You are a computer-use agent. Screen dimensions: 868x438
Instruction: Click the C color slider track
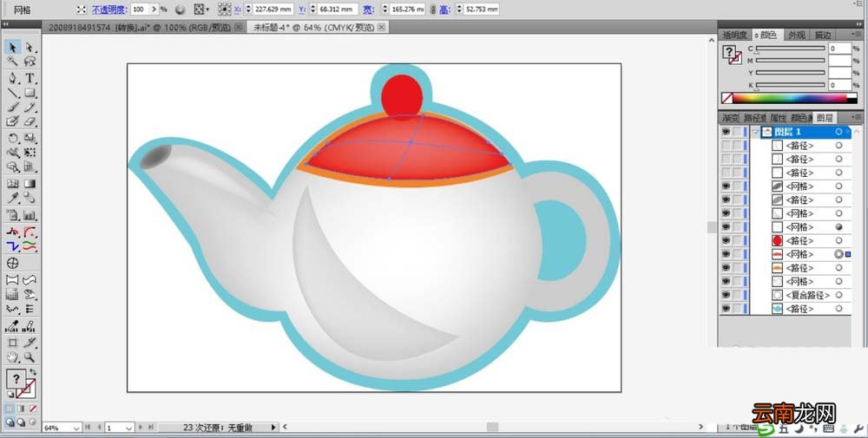tap(791, 48)
